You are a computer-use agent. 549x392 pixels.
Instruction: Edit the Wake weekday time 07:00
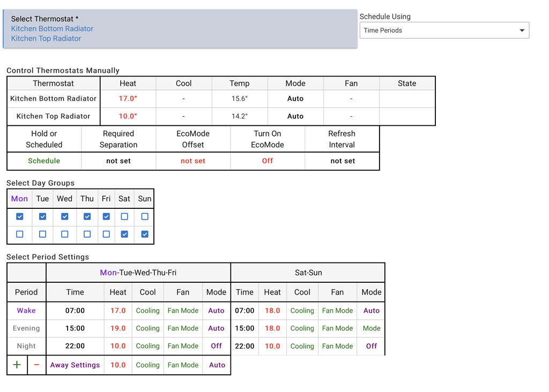[x=75, y=311]
